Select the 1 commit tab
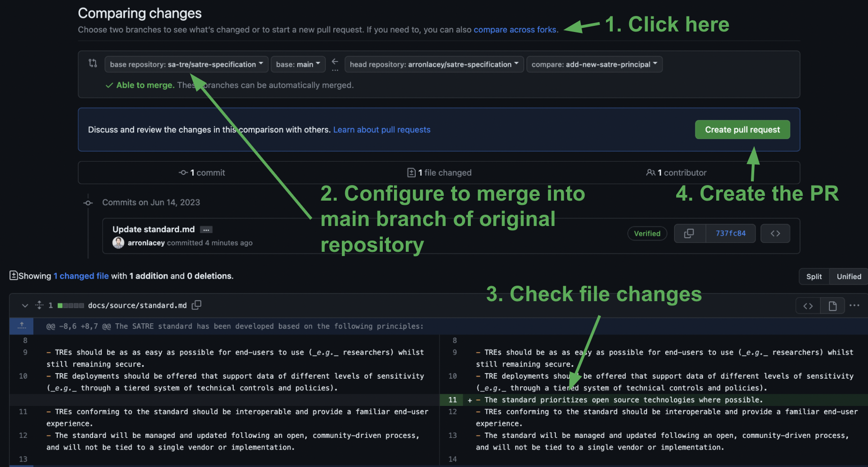 [x=202, y=173]
